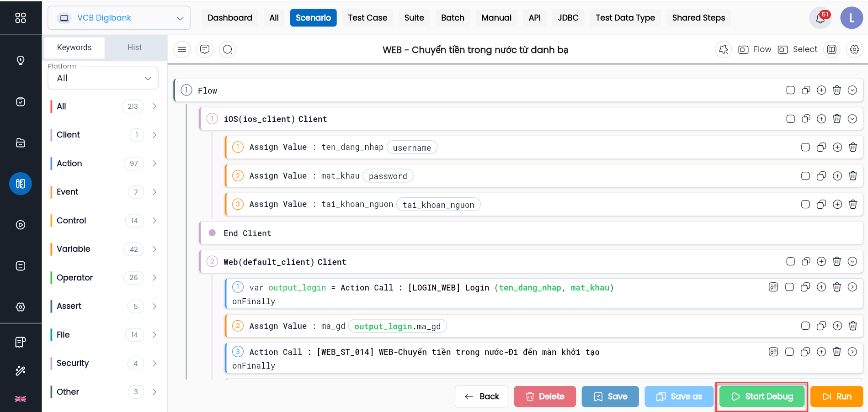Click the search icon in scenario toolbar
The image size is (868, 412).
pos(228,49)
